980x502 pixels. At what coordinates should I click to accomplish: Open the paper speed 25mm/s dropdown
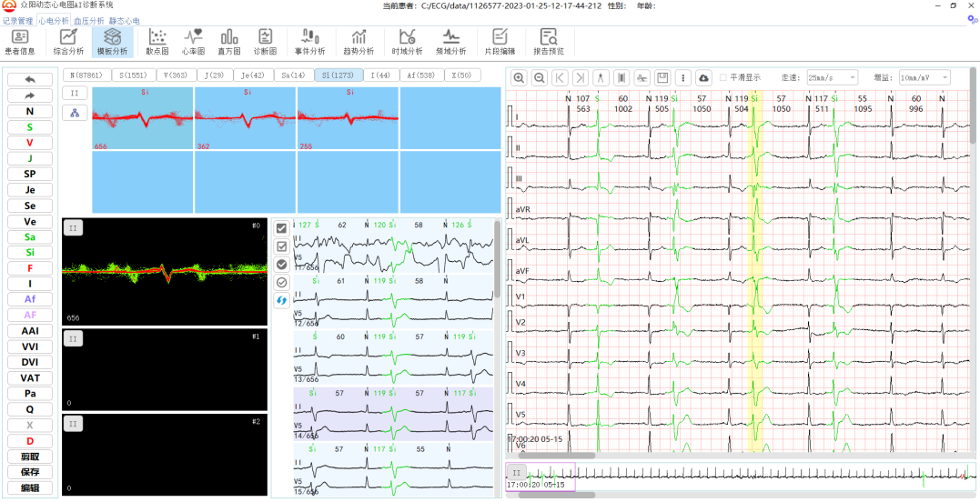pyautogui.click(x=832, y=78)
